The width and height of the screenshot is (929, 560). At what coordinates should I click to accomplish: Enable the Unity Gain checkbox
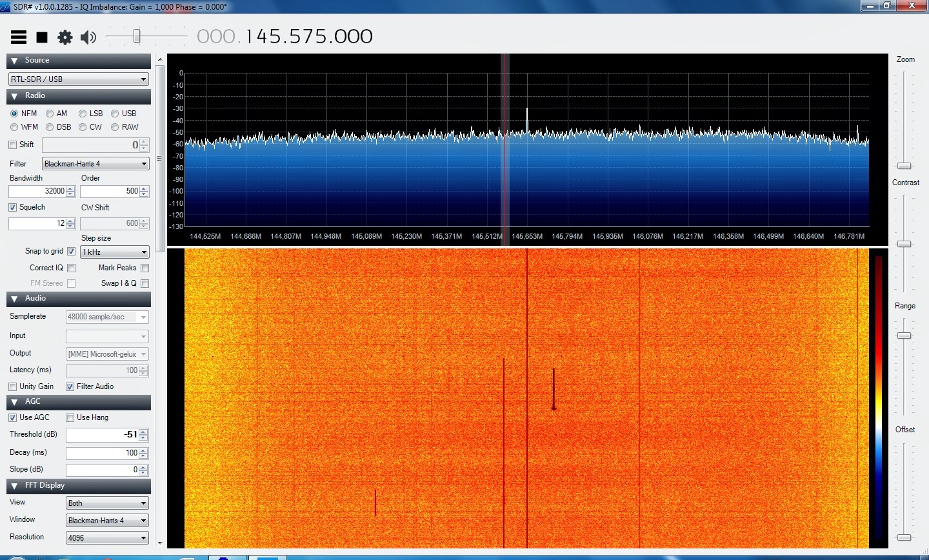(x=12, y=386)
